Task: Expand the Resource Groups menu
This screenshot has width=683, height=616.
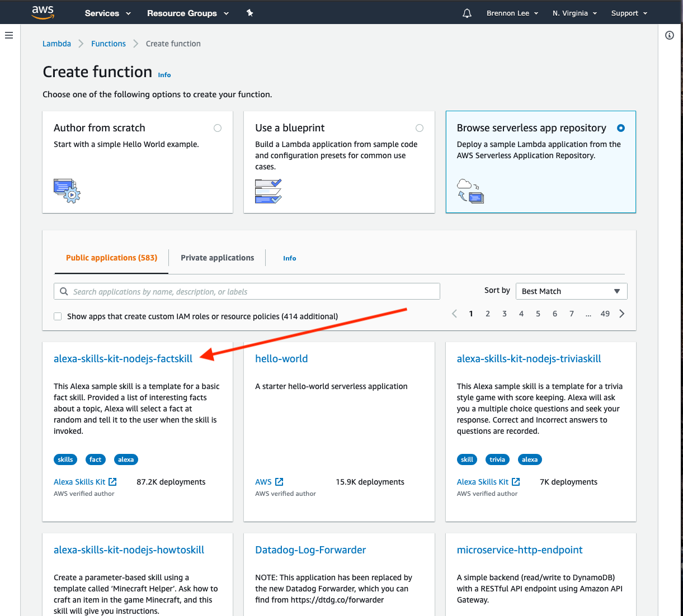Action: (x=188, y=13)
